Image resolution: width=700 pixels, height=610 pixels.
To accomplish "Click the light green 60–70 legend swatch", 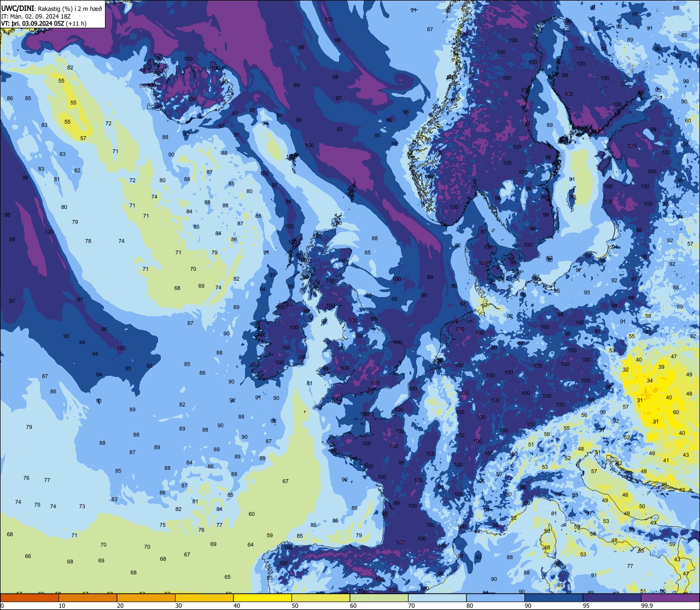I will click(379, 597).
